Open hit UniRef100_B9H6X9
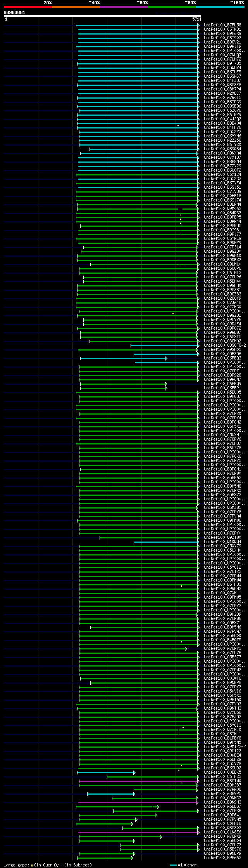This screenshot has width=248, height=868. (x=222, y=34)
